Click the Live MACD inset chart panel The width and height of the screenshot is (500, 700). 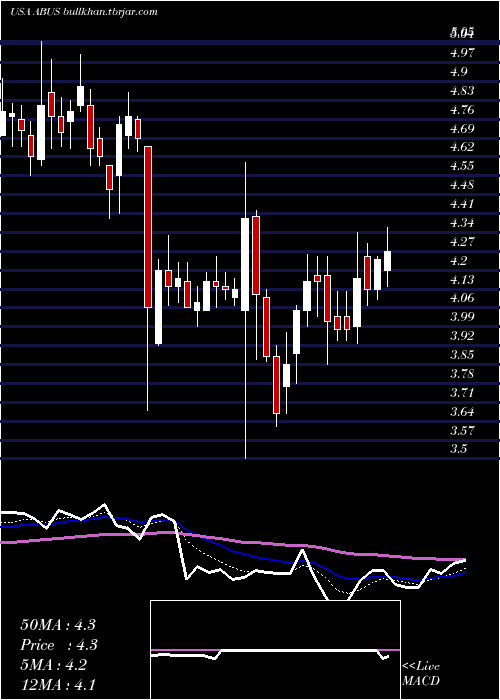(275, 650)
